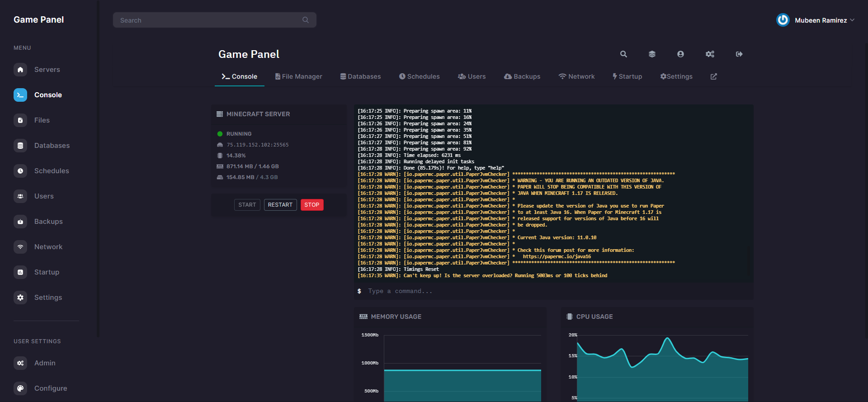Click the START server button
This screenshot has width=868, height=402.
247,205
